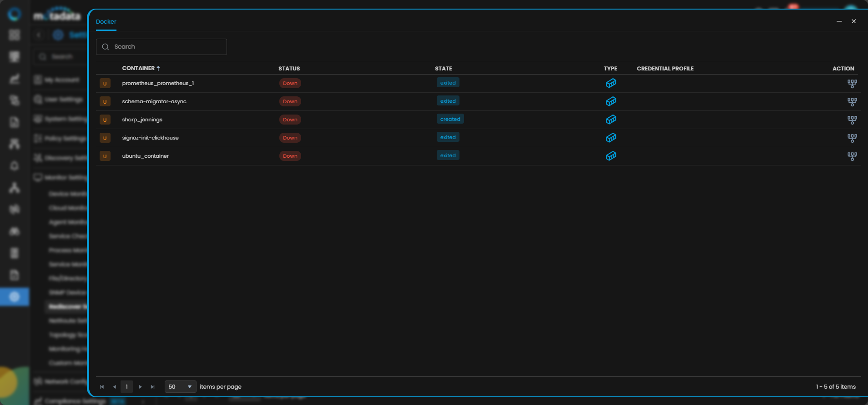Click Down status of signoz-init-clickhouse
This screenshot has height=405, width=868.
pyautogui.click(x=290, y=138)
